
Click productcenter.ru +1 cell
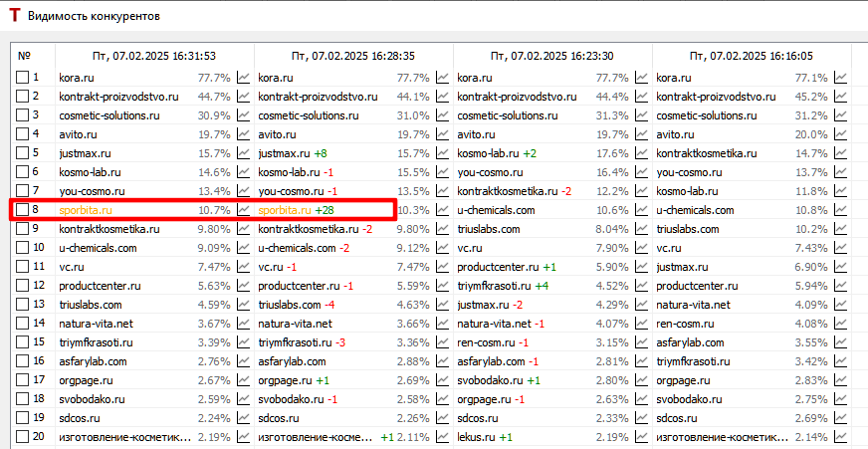[x=552, y=267]
